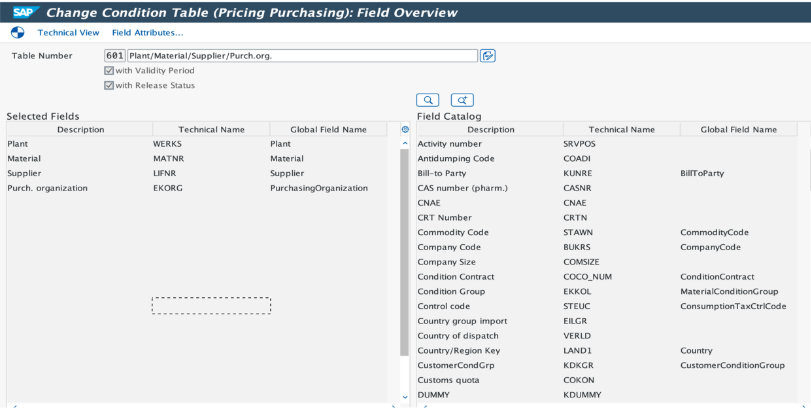Open the Technical View menu item
The image size is (811, 408).
[x=65, y=33]
